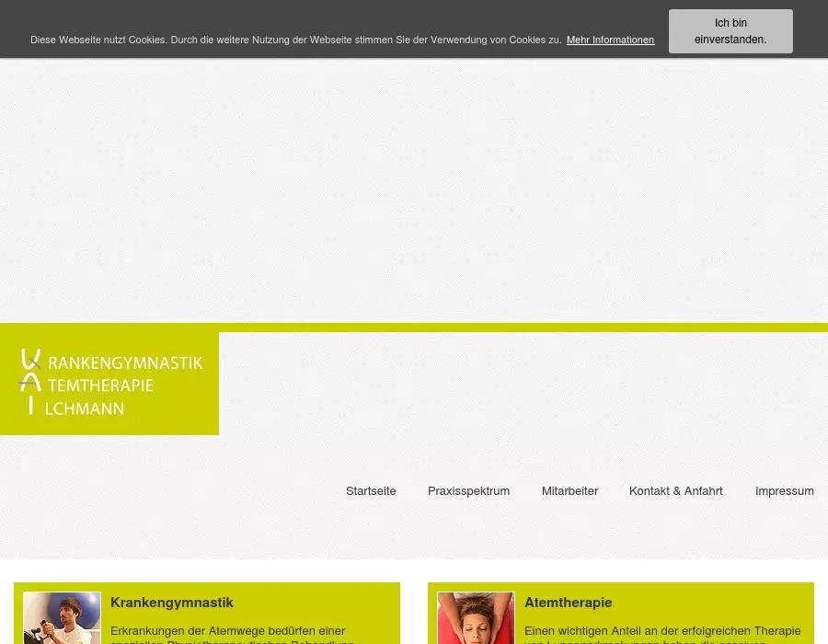
Task: Click 'TEMTHERAPIE' line inside the logo box
Action: pos(99,385)
